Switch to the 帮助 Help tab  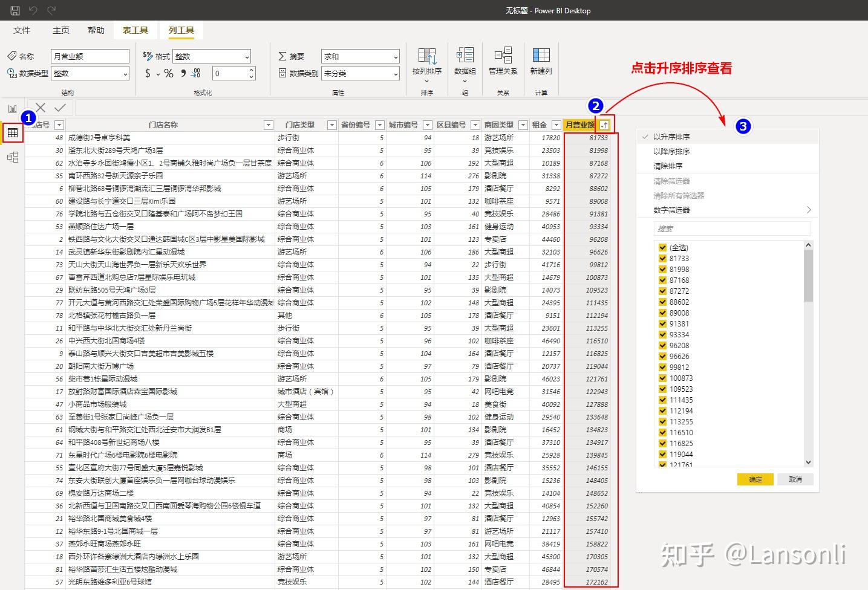96,30
